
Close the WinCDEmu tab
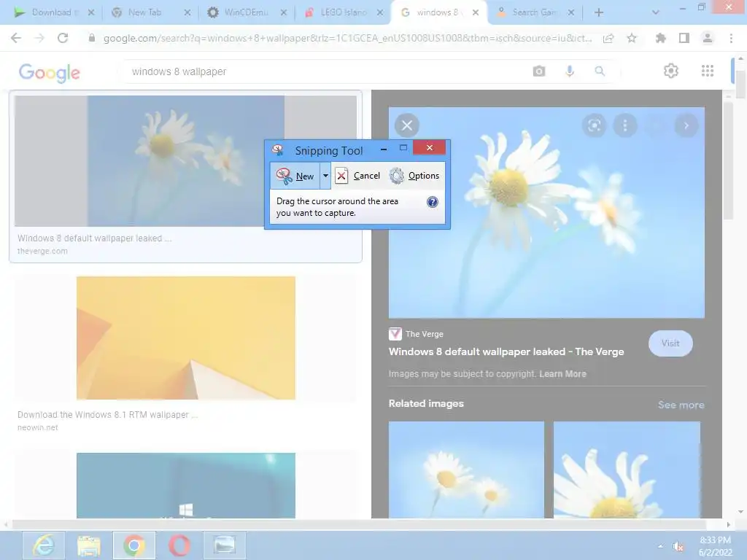click(284, 12)
